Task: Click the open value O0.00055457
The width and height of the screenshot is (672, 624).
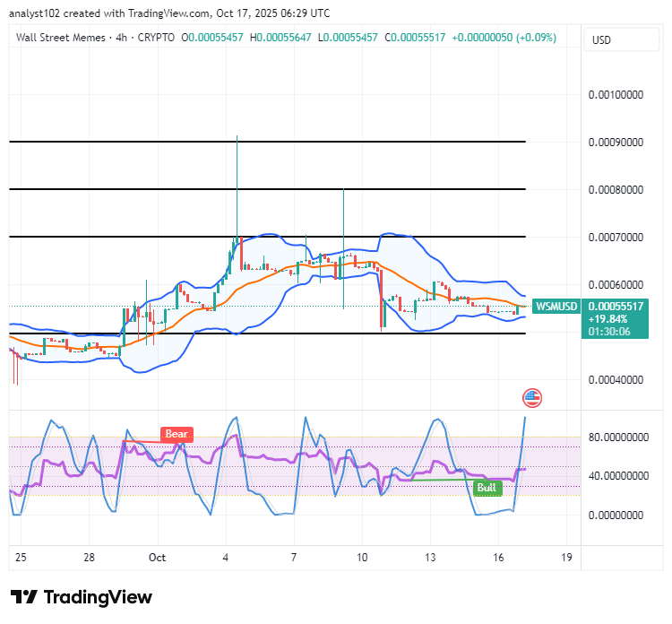Action: (212, 38)
